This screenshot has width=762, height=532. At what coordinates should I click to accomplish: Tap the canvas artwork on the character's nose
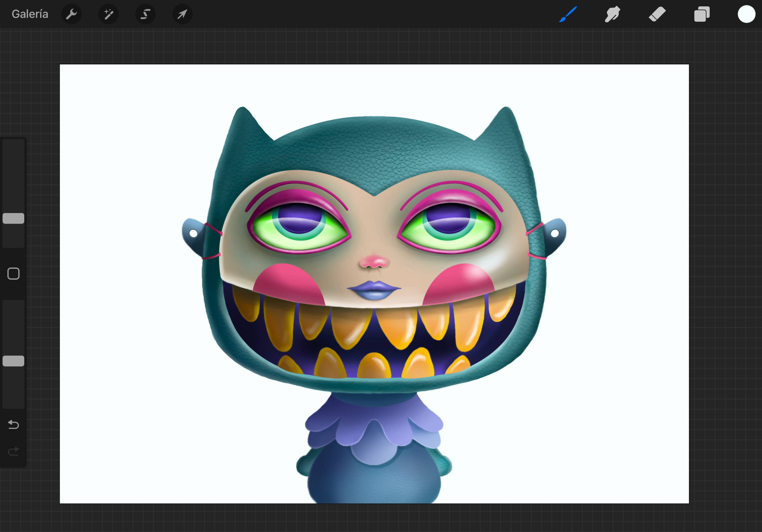coord(374,262)
